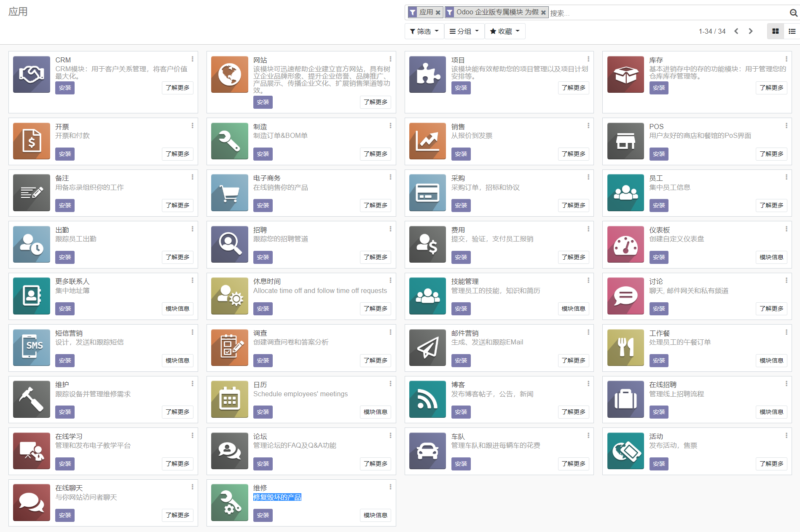
Task: Go to next page of apps
Action: tap(751, 31)
